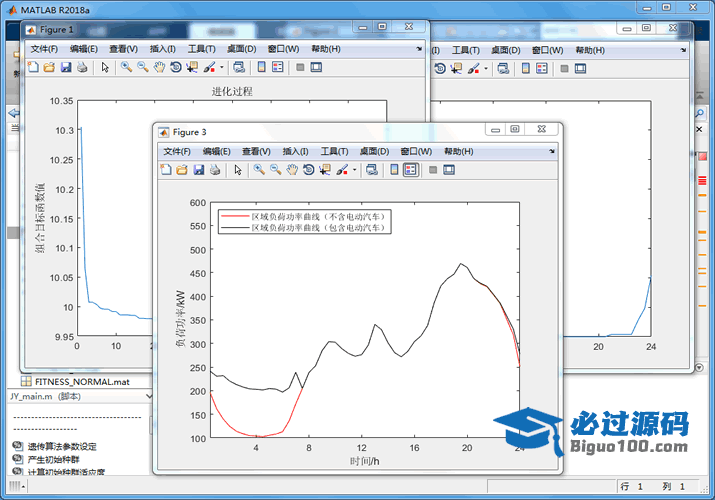
Task: Select Data Cursor tool in Figure 3
Action: 325,170
